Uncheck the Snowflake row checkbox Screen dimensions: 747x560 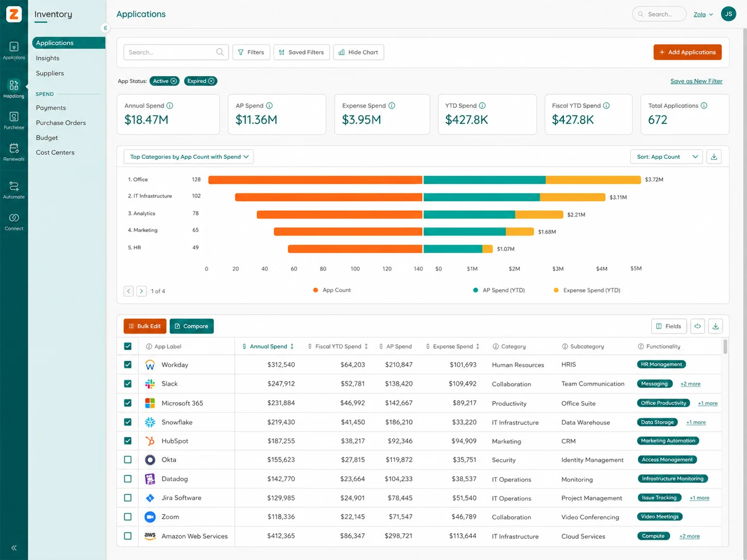pyautogui.click(x=128, y=422)
